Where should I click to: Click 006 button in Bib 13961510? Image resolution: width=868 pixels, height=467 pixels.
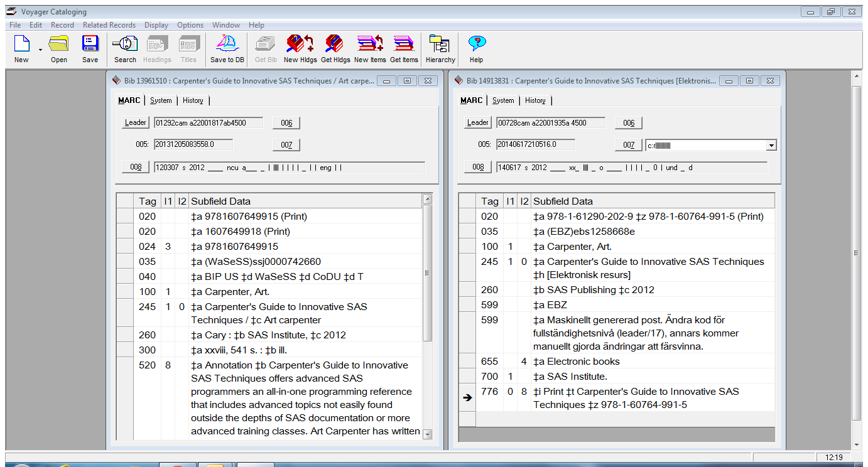286,123
